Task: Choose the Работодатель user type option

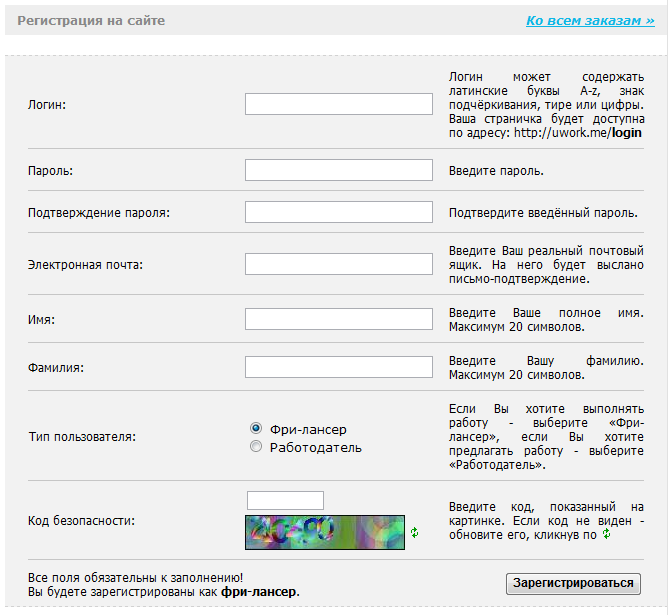Action: [x=256, y=447]
